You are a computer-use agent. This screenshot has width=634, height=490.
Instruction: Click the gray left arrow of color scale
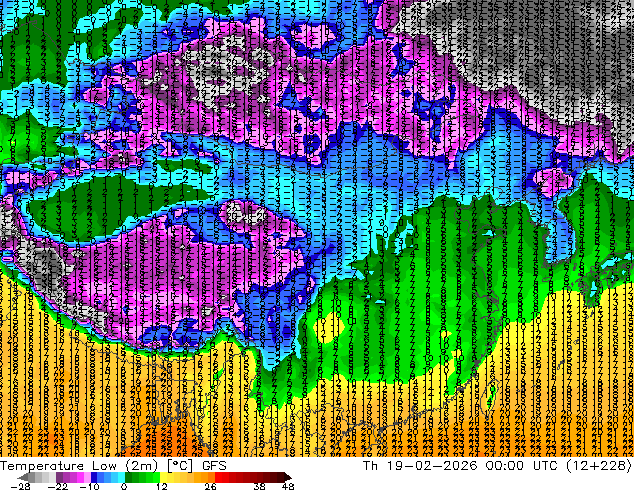[23, 477]
